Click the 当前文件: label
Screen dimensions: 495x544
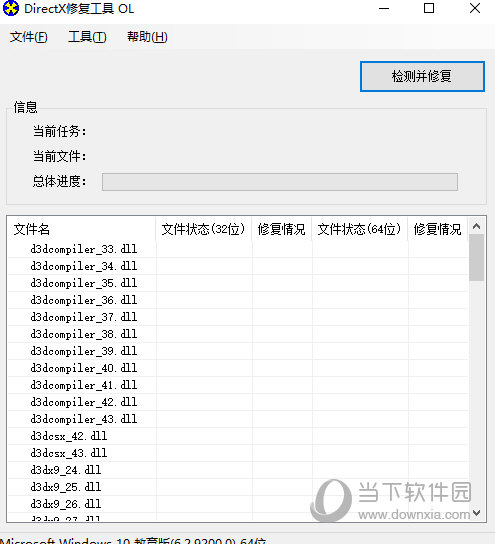(x=60, y=156)
